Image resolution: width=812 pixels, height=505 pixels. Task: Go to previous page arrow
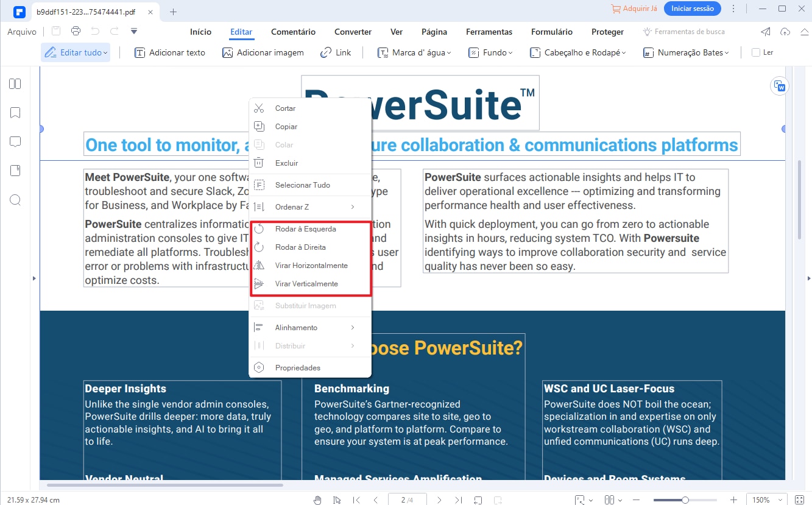pyautogui.click(x=376, y=500)
